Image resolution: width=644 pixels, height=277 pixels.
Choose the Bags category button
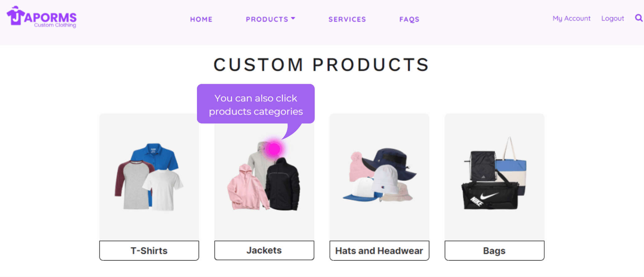[494, 251]
